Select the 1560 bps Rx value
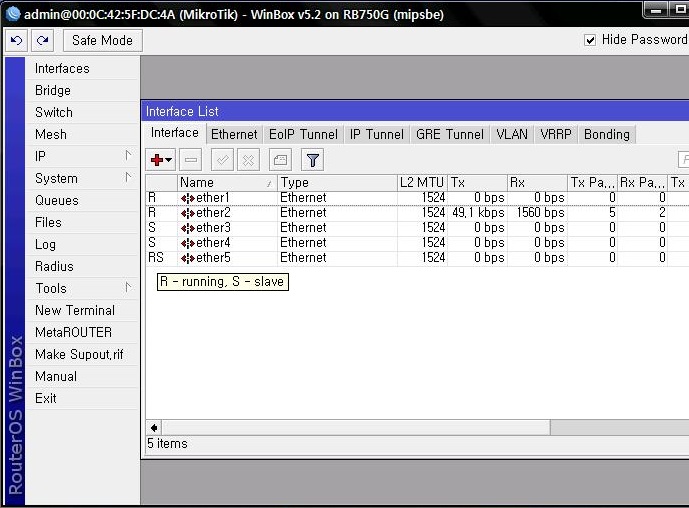 point(540,213)
